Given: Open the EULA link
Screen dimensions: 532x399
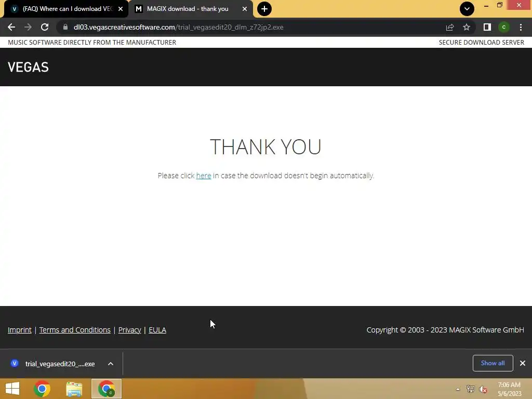Looking at the screenshot, I should pos(157,330).
